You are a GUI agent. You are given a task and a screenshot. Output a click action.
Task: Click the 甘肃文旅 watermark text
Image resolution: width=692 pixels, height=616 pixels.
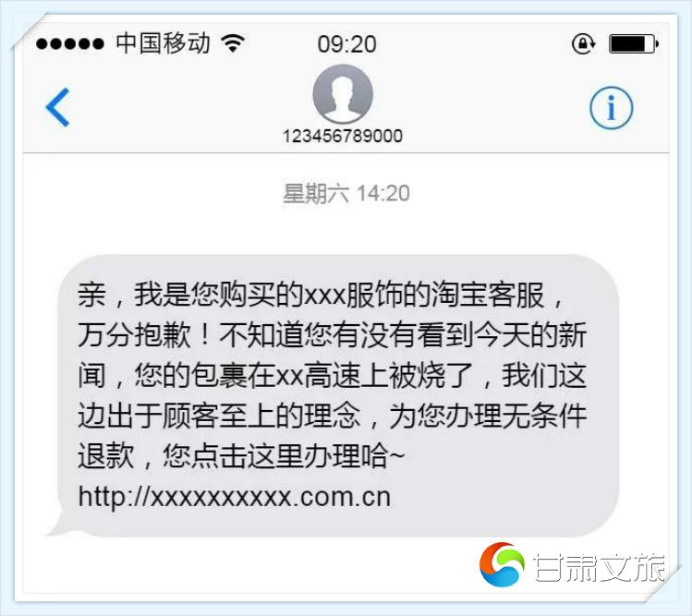click(600, 567)
